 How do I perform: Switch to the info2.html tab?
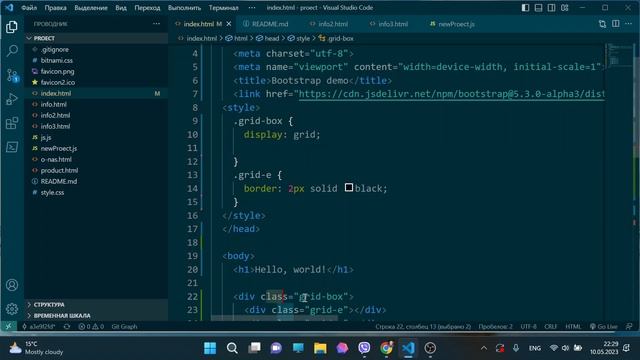coord(329,24)
